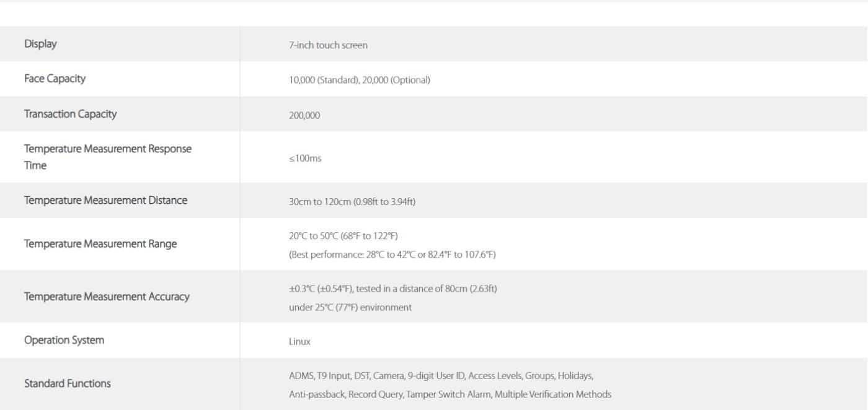Click Temperature Measurement Accuracy label
The height and width of the screenshot is (410, 868).
[107, 297]
